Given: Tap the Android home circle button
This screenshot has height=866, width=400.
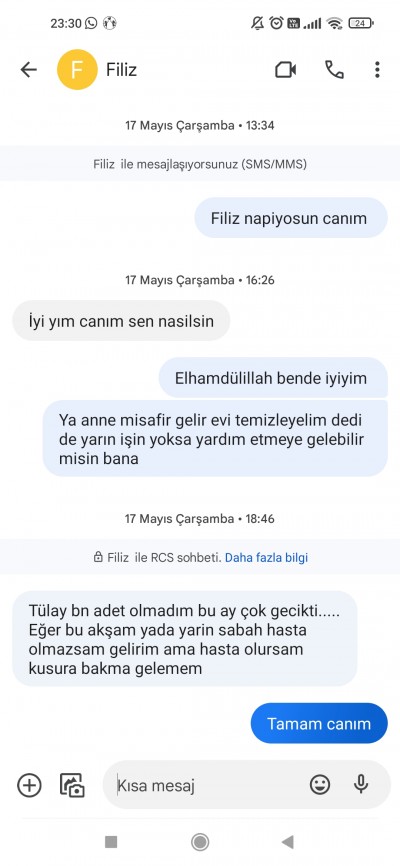Looking at the screenshot, I should coord(200,842).
